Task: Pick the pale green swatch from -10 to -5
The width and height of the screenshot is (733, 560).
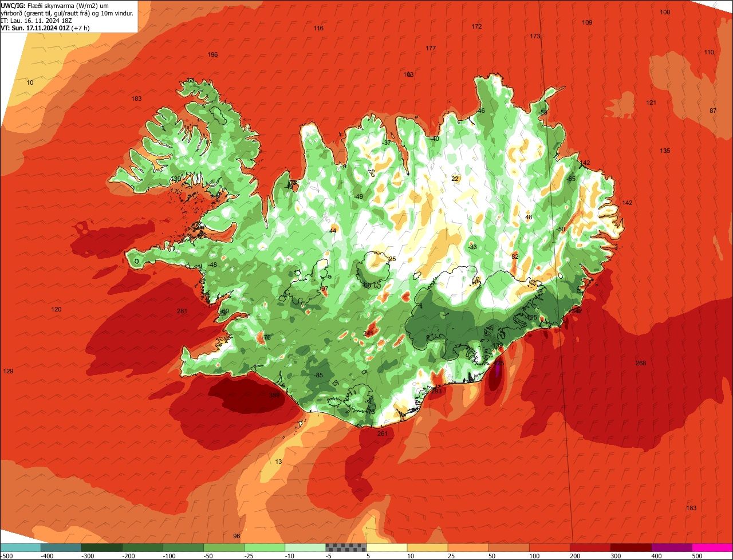Action: pos(305,547)
